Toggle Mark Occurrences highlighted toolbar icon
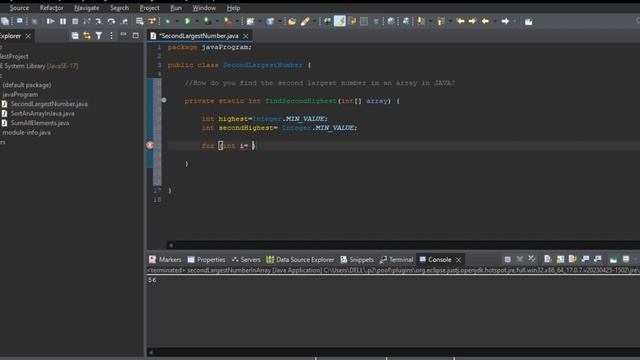 click(x=340, y=21)
